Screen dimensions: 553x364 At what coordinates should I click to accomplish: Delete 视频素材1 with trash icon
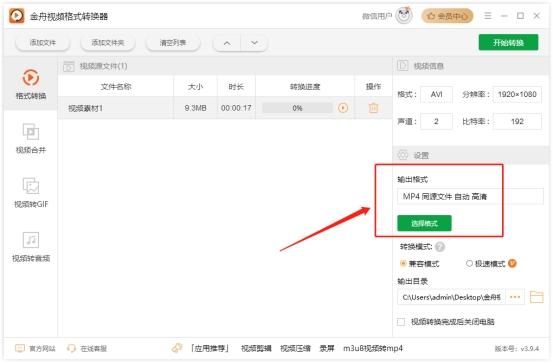click(373, 108)
